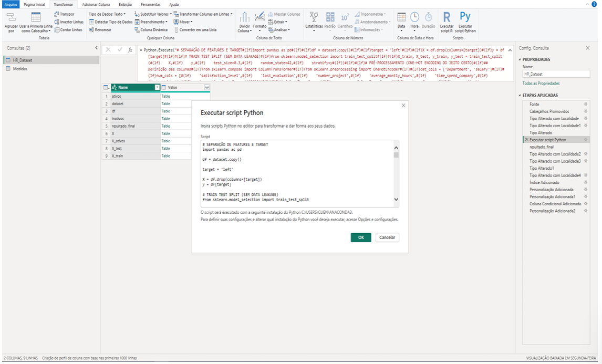This screenshot has height=364, width=602.
Task: Switch to the Adicionar Coluna tab
Action: pyautogui.click(x=96, y=5)
